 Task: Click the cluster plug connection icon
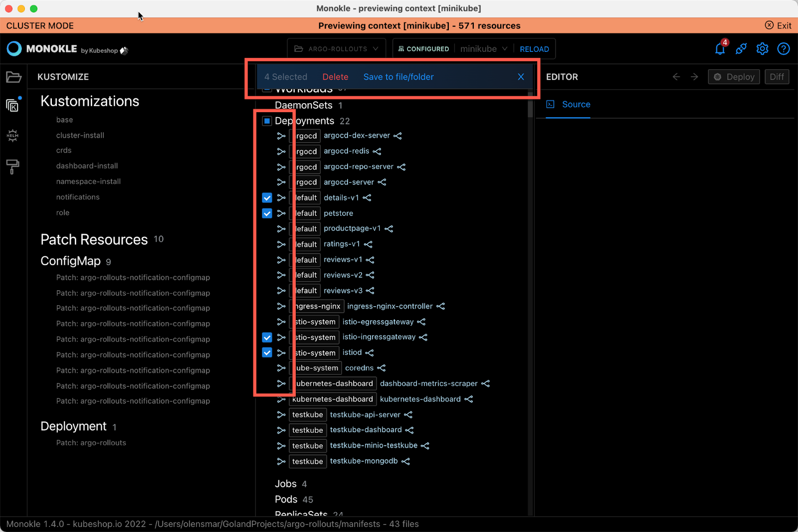[741, 48]
